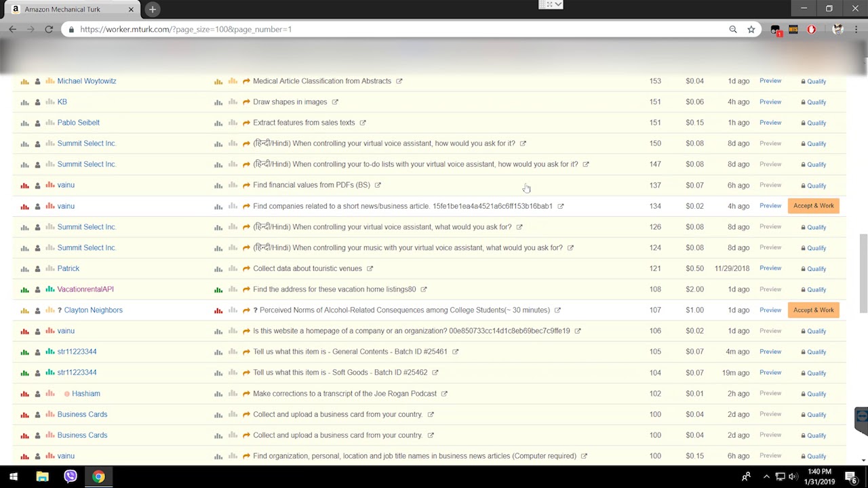Preview General Contents Batch 25461 HIT
868x488 pixels.
click(770, 352)
